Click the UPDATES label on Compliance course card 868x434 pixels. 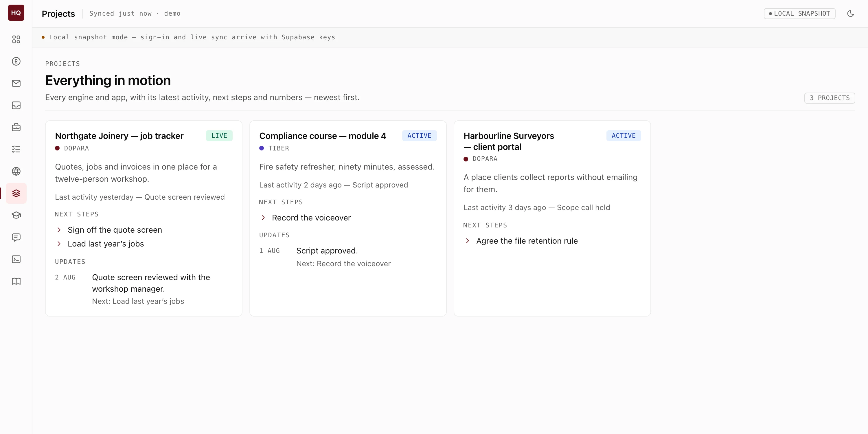274,235
